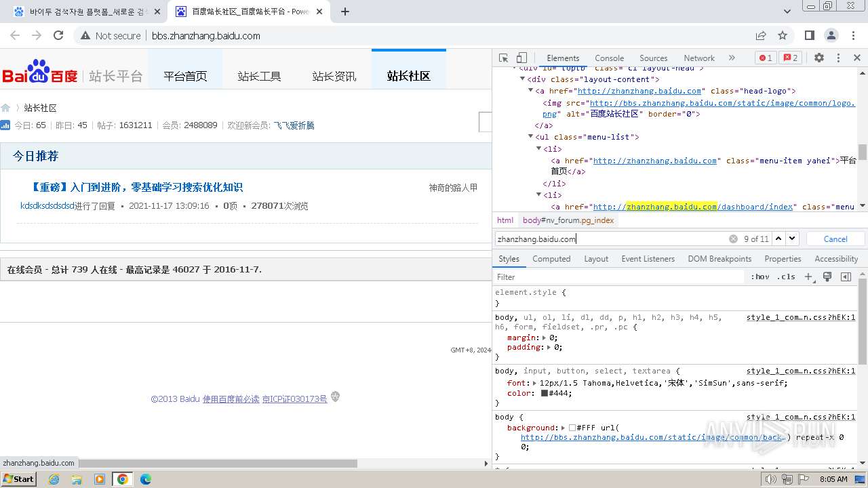Expand the background shorthand property
The width and height of the screenshot is (868, 488).
[x=564, y=428]
